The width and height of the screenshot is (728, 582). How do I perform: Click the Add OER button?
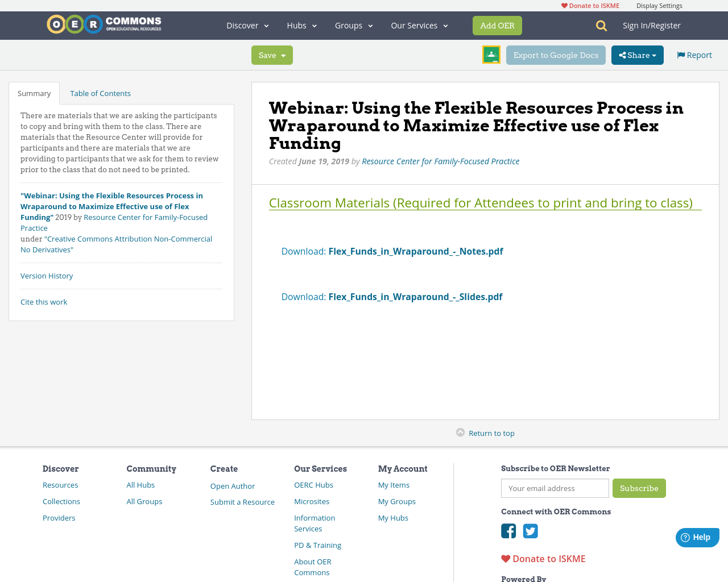pos(497,25)
